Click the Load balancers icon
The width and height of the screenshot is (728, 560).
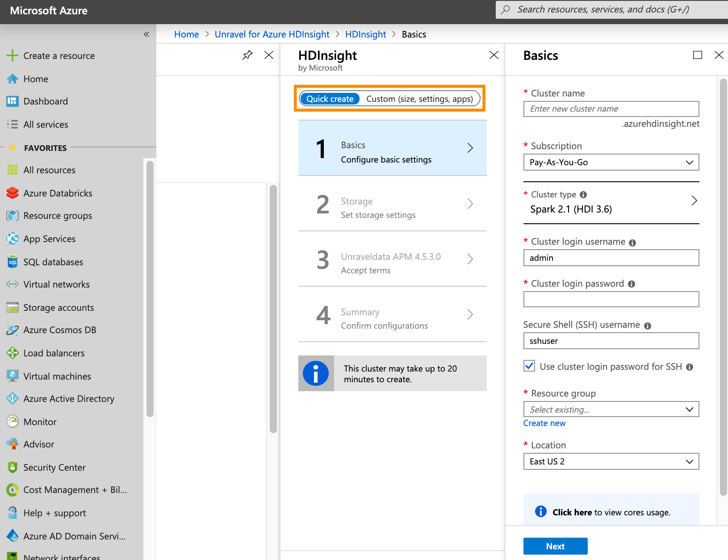coord(13,353)
